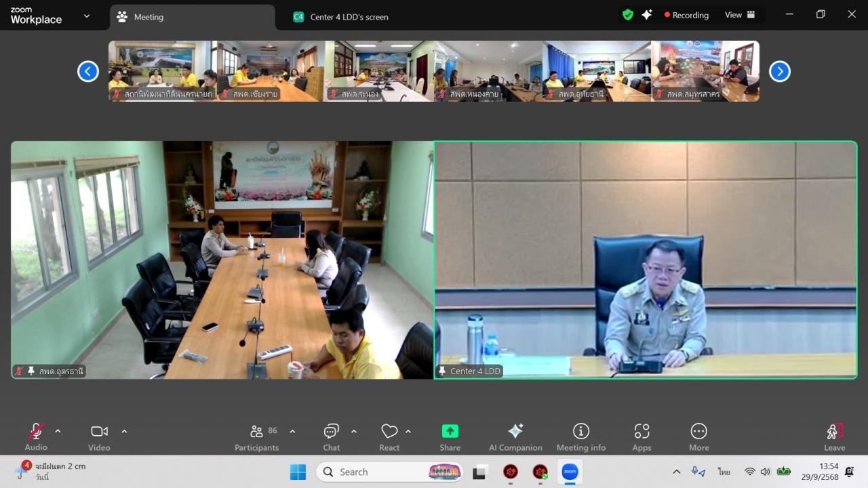
Task: Leave the meeting
Action: (834, 436)
